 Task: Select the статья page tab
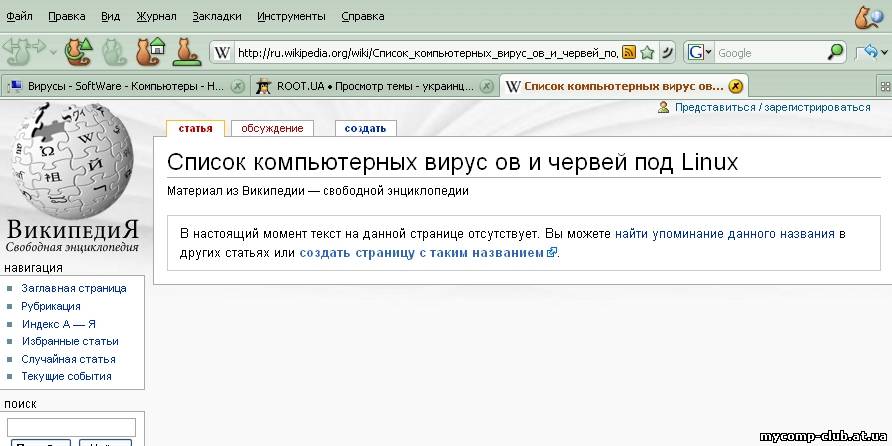pyautogui.click(x=195, y=129)
